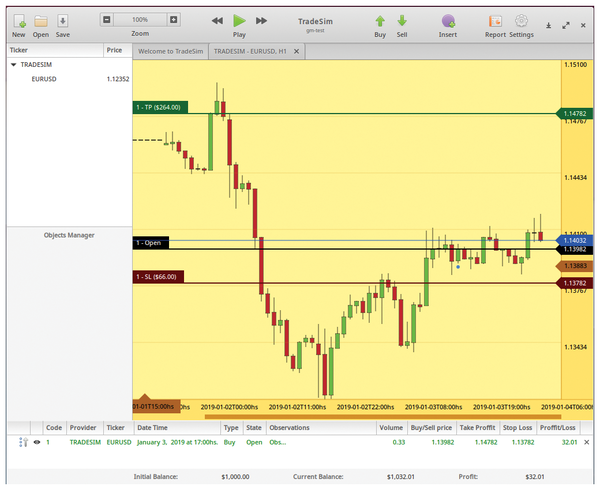This screenshot has height=490, width=600.
Task: Place a Buy order
Action: tap(380, 26)
